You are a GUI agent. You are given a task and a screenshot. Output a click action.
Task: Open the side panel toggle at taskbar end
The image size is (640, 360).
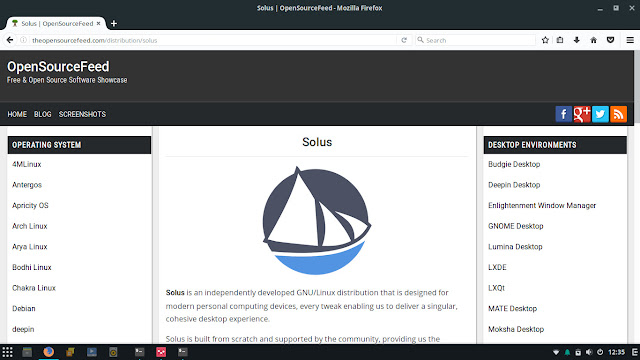(635, 352)
